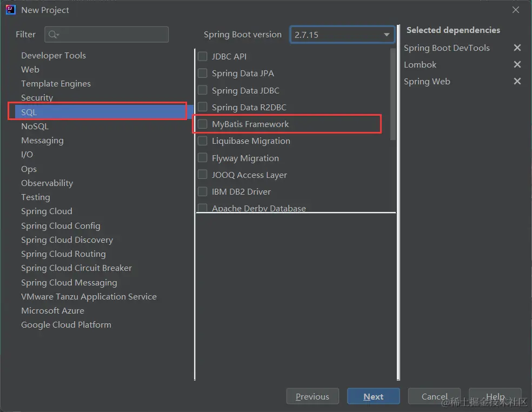Viewport: 532px width, 412px height.
Task: Remove Spring Boot DevTools from selected dependencies
Action: pyautogui.click(x=517, y=48)
